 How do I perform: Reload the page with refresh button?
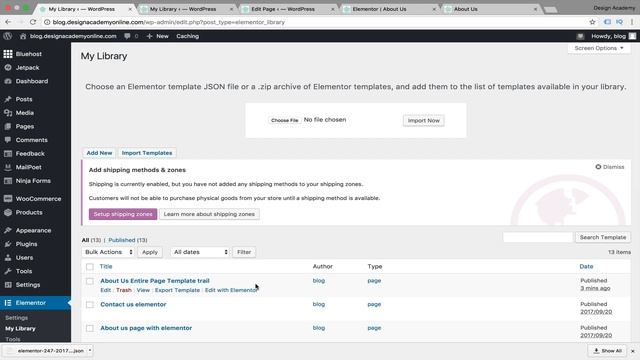(x=33, y=22)
